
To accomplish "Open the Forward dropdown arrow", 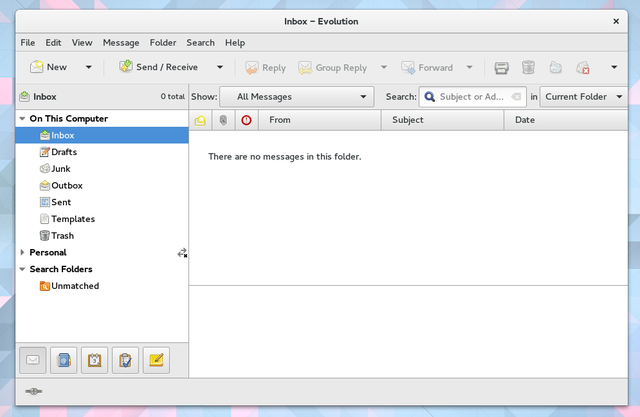I will coord(469,67).
